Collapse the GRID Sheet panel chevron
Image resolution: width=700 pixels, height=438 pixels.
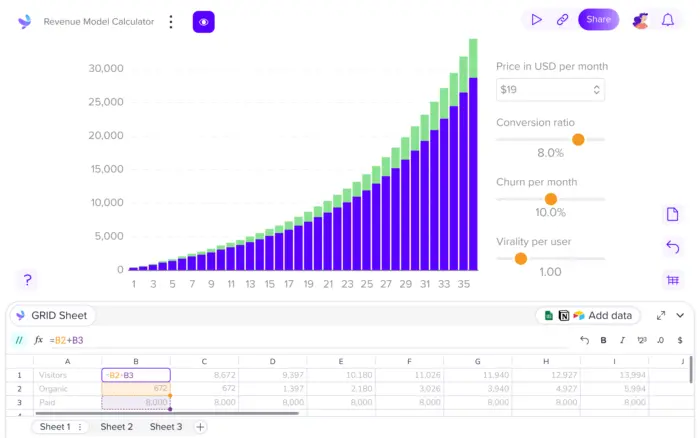680,316
